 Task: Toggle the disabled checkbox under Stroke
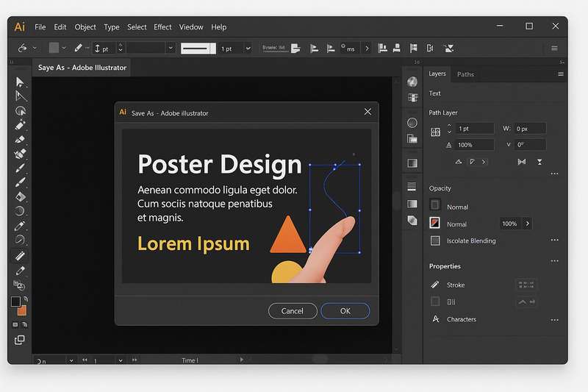coord(435,302)
